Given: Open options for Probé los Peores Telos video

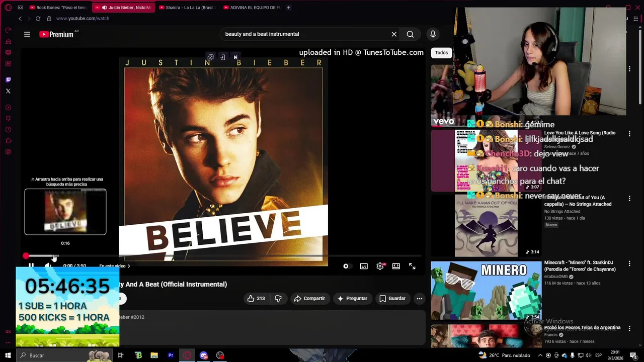Looking at the screenshot, I should [629, 328].
